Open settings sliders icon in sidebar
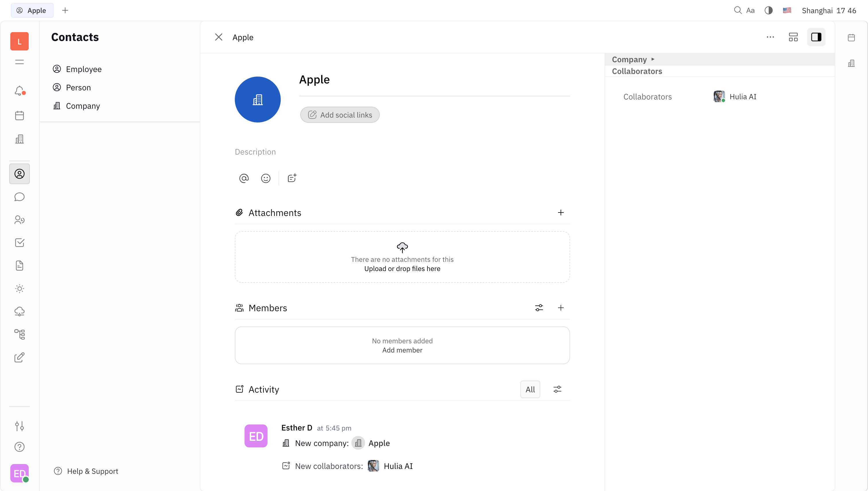868x491 pixels. [x=19, y=426]
